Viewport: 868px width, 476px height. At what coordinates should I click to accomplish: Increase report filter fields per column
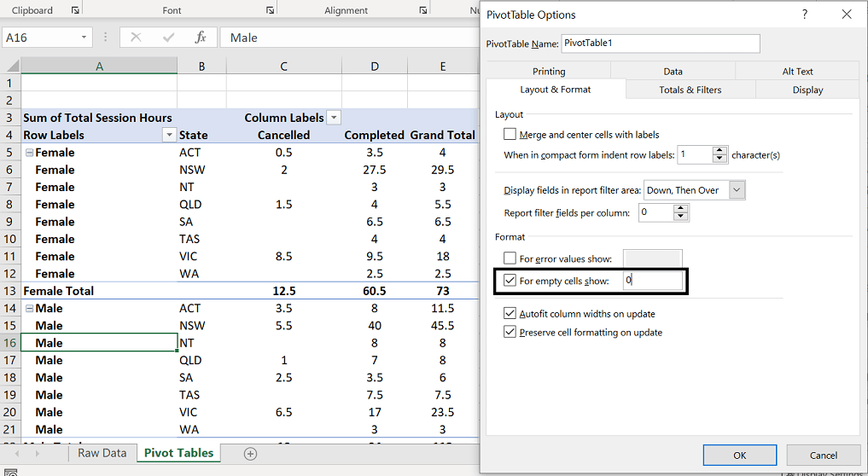pos(681,209)
